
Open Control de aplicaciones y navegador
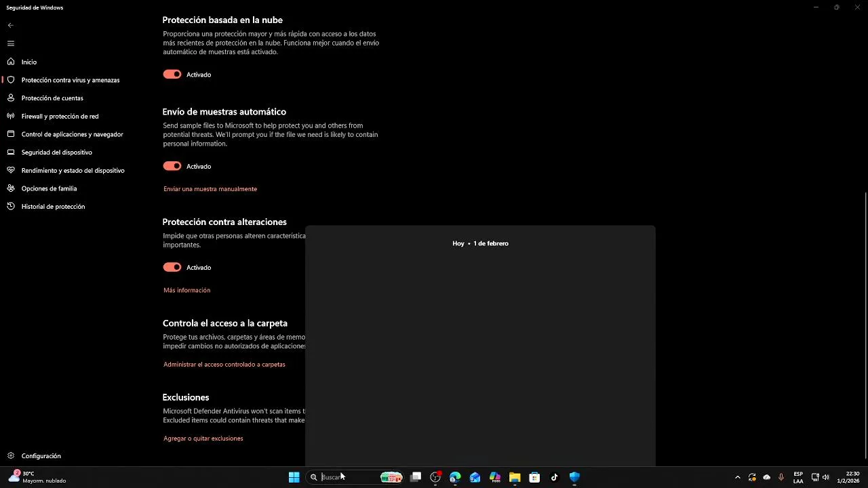tap(73, 134)
